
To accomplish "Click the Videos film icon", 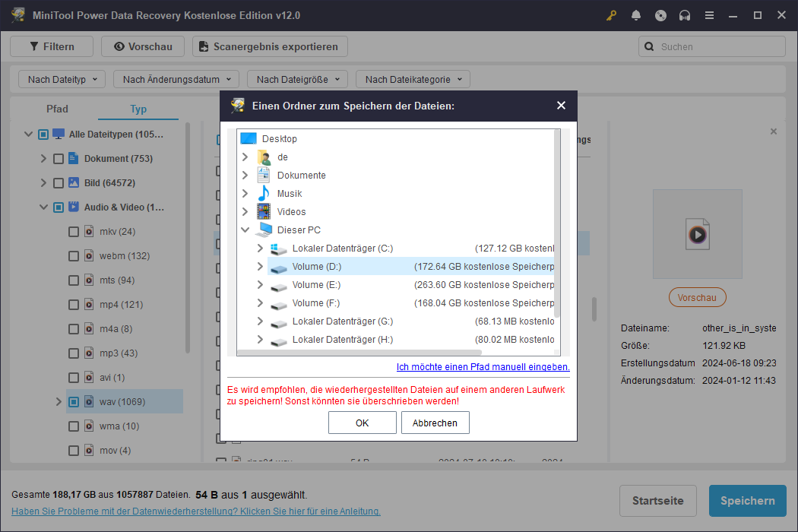I will (x=264, y=212).
